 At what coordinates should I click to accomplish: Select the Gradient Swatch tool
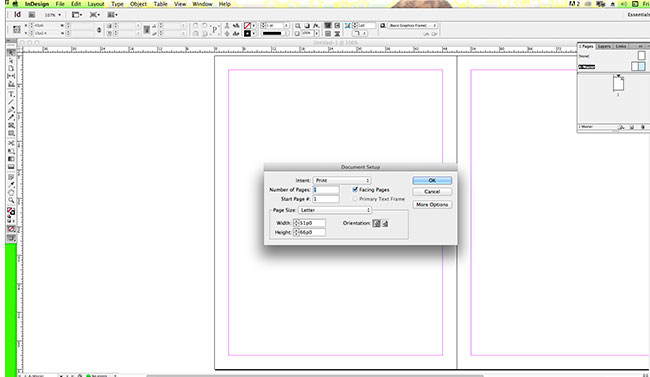(11, 159)
